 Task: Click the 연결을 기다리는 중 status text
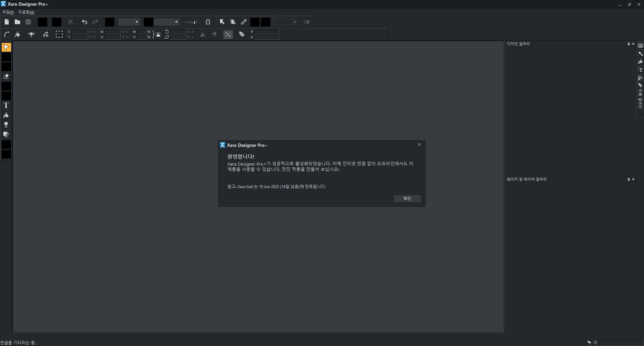pyautogui.click(x=19, y=343)
